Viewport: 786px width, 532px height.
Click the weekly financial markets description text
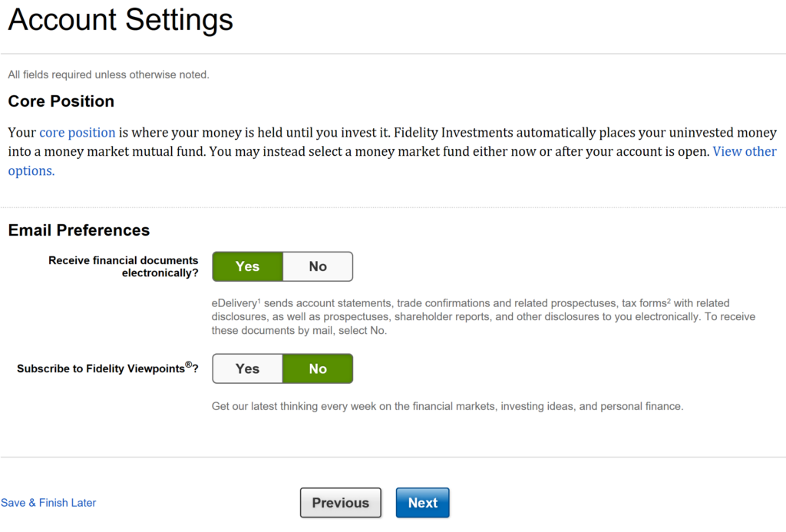[x=447, y=406]
